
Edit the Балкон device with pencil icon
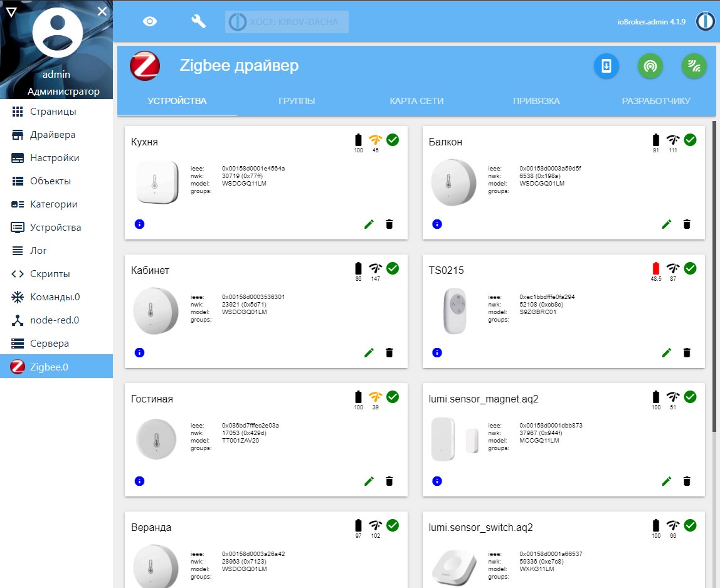667,224
